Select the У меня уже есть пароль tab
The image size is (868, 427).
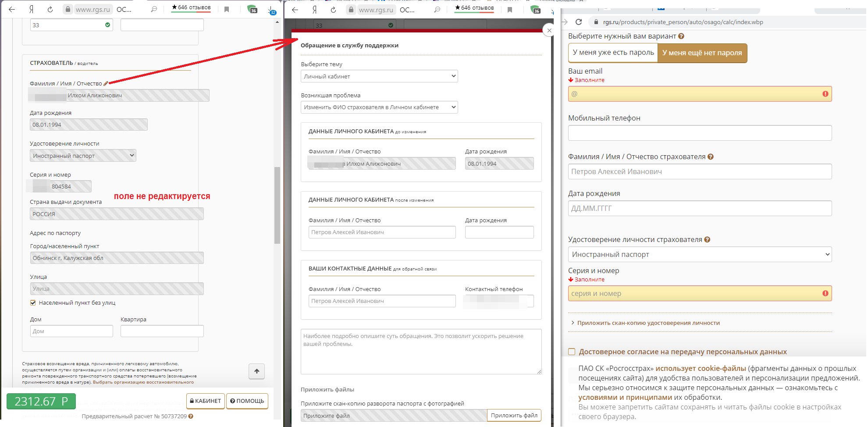click(x=613, y=53)
